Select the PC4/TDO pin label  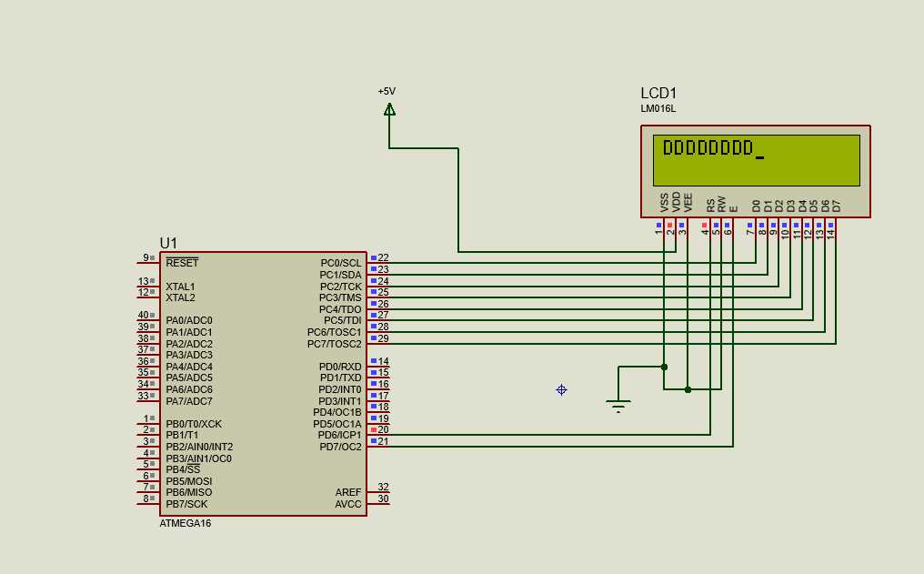tap(341, 309)
